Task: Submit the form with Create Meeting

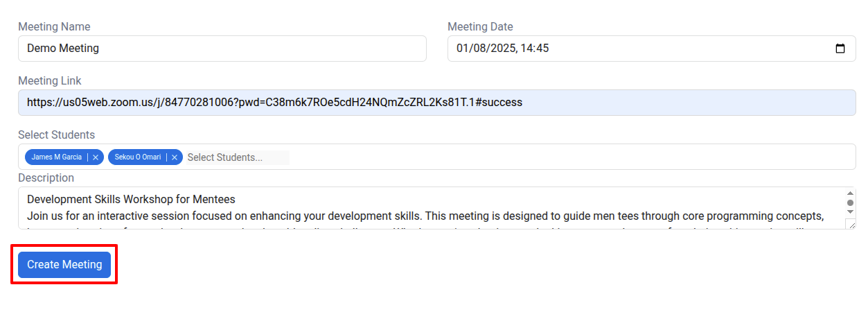Action: coord(64,264)
